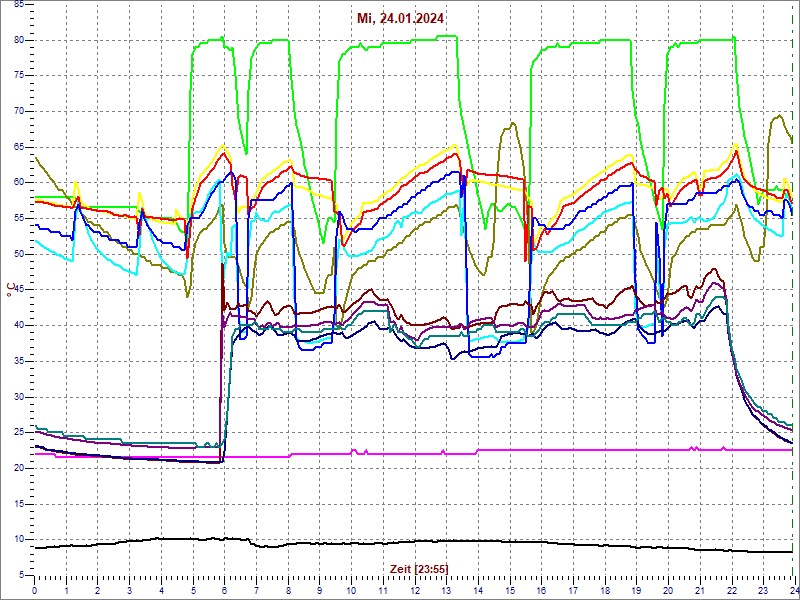Select hour 13 on the time axis
This screenshot has height=600, width=800.
[446, 590]
